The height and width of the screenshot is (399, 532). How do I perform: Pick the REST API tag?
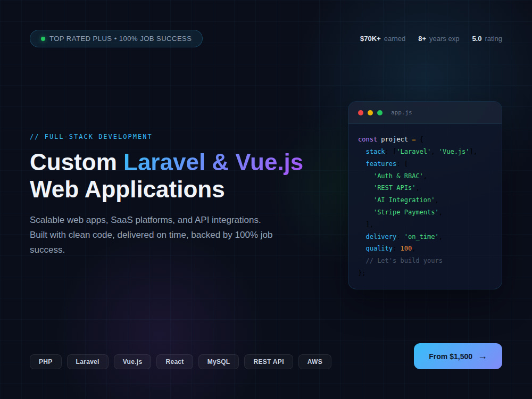(x=268, y=362)
